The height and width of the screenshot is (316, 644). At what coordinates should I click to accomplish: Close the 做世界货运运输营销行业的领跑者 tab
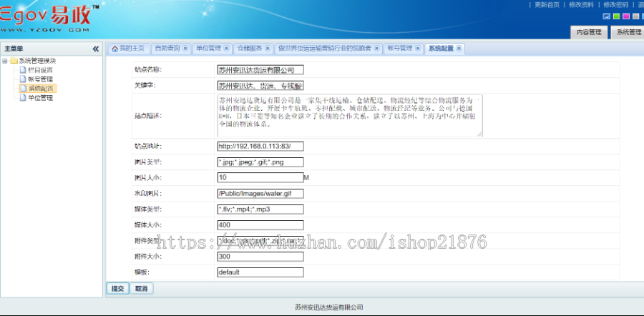pyautogui.click(x=376, y=49)
